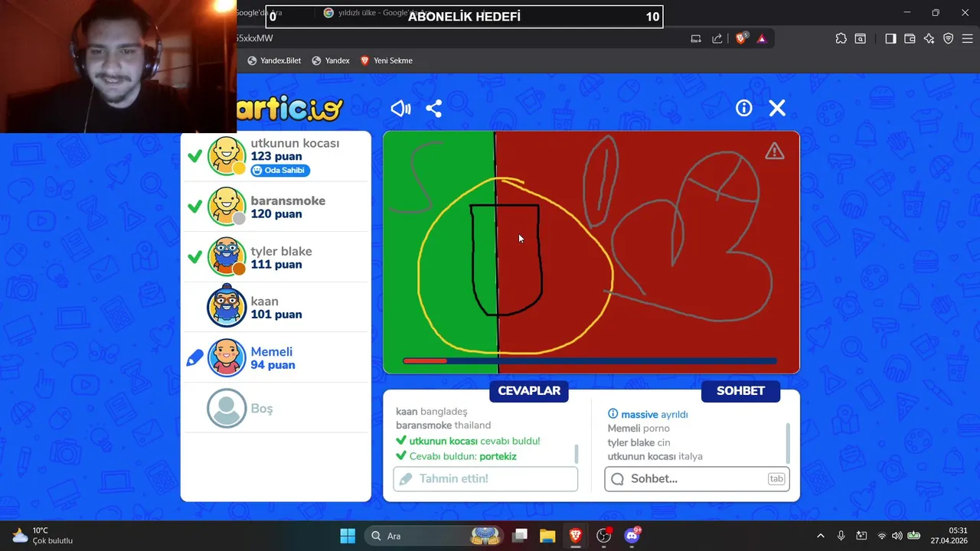Screen dimensions: 980x551
Task: Click 'massive ayrıldı' chat notice
Action: point(648,414)
